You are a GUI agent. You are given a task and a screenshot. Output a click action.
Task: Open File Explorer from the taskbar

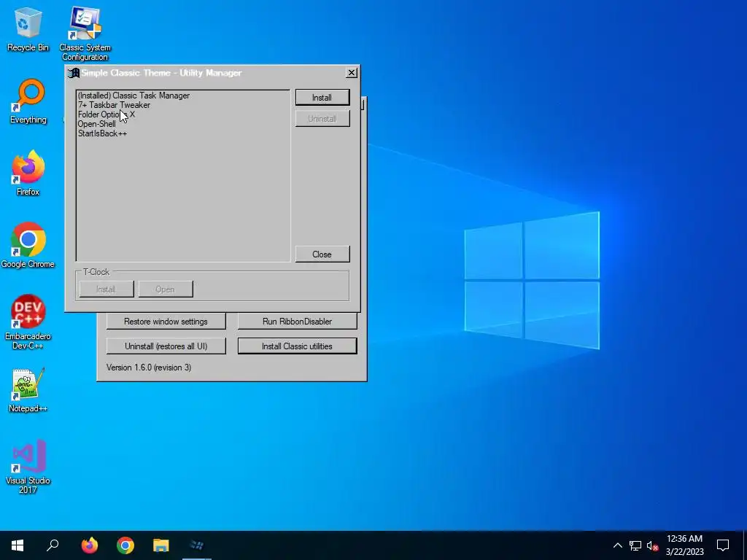161,545
